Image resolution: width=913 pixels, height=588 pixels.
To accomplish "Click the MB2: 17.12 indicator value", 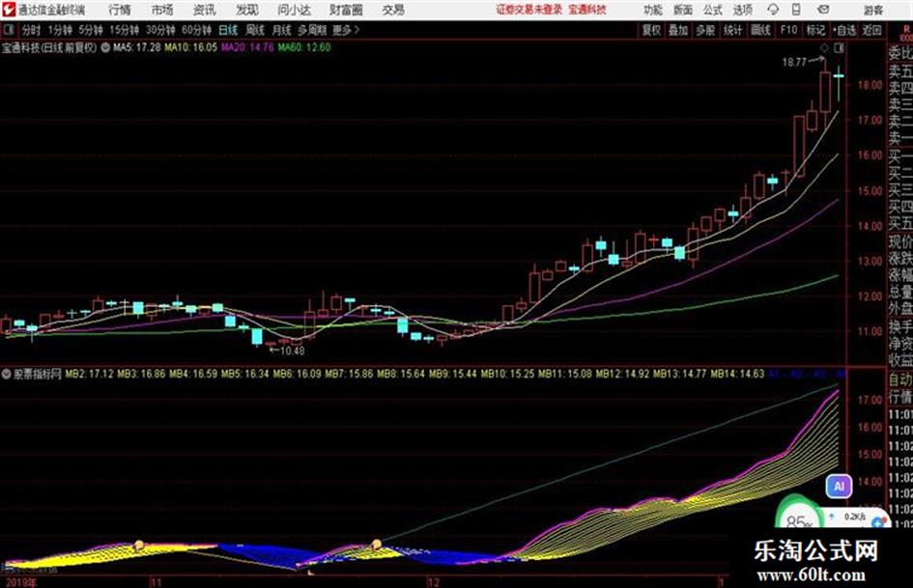I will click(x=89, y=374).
